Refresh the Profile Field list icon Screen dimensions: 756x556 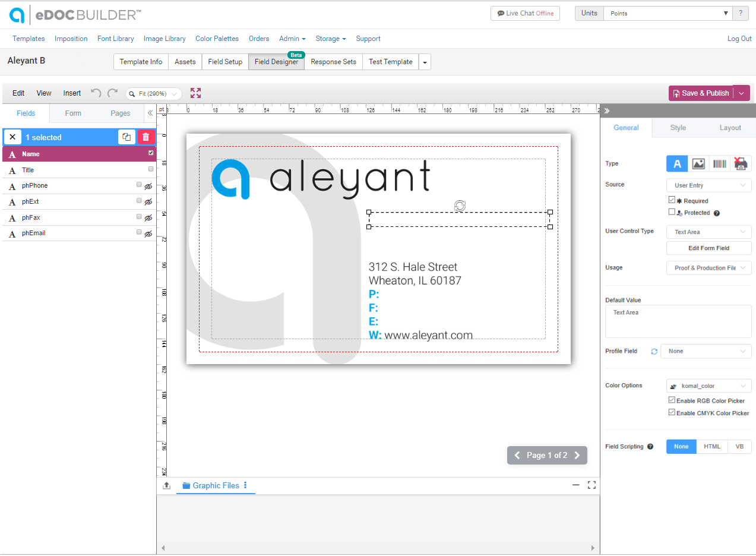(654, 352)
